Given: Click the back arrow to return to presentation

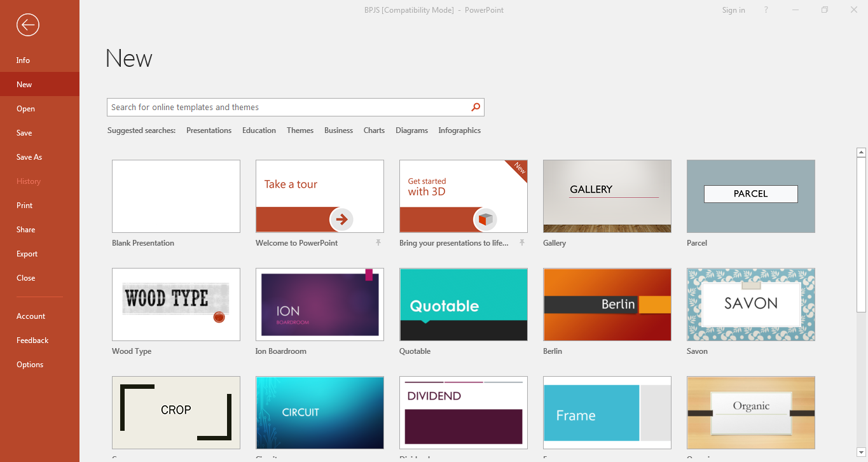Looking at the screenshot, I should point(28,25).
